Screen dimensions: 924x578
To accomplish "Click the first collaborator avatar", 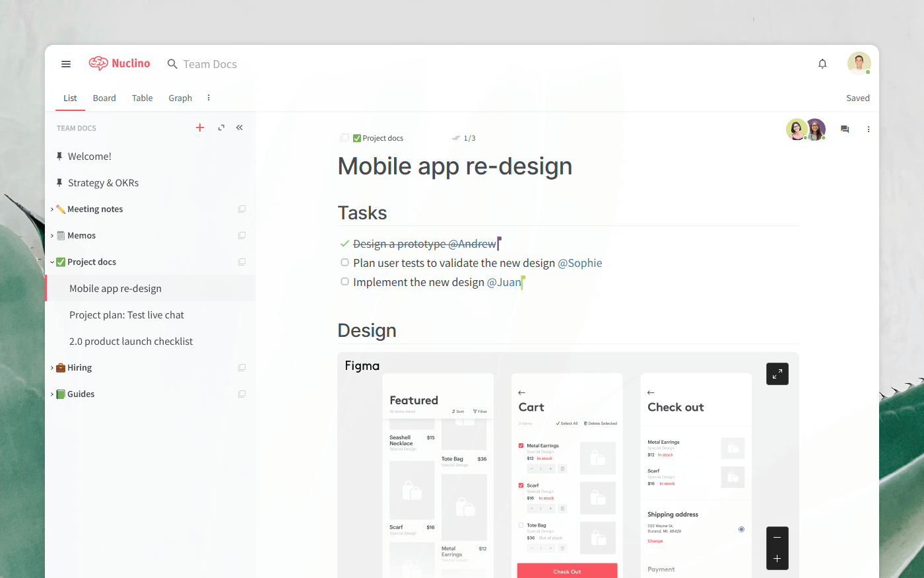I will point(797,129).
